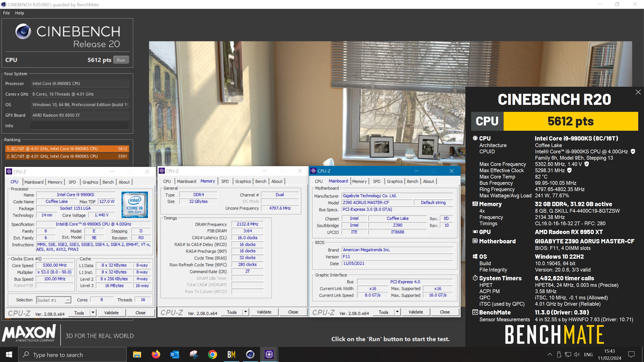Open SPD tab in middle CPU-Z window
644x362 pixels.
tap(225, 181)
